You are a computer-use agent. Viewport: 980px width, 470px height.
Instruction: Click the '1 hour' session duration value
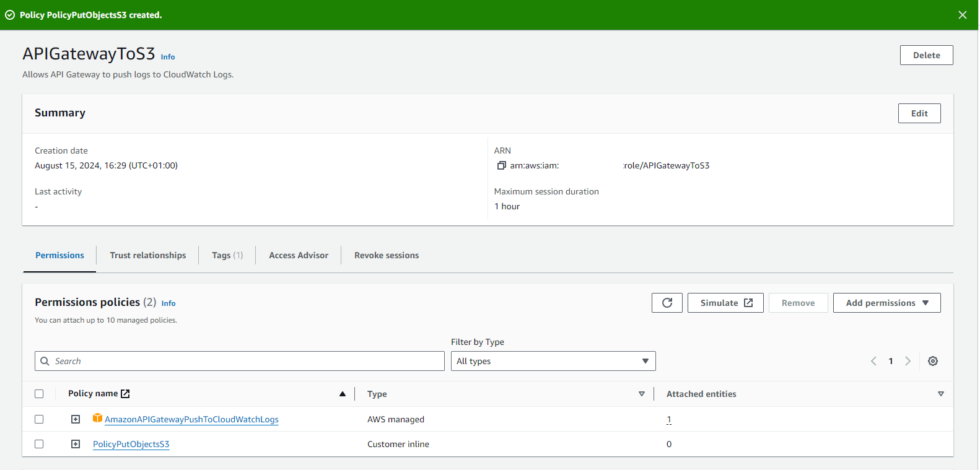point(507,206)
